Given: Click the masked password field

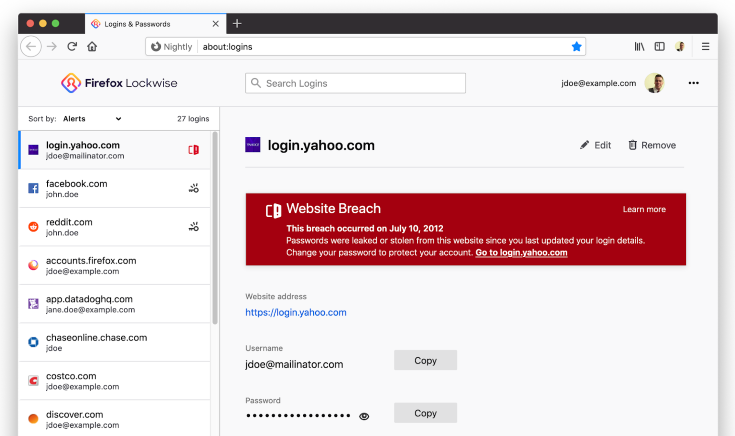Looking at the screenshot, I should click(x=298, y=416).
